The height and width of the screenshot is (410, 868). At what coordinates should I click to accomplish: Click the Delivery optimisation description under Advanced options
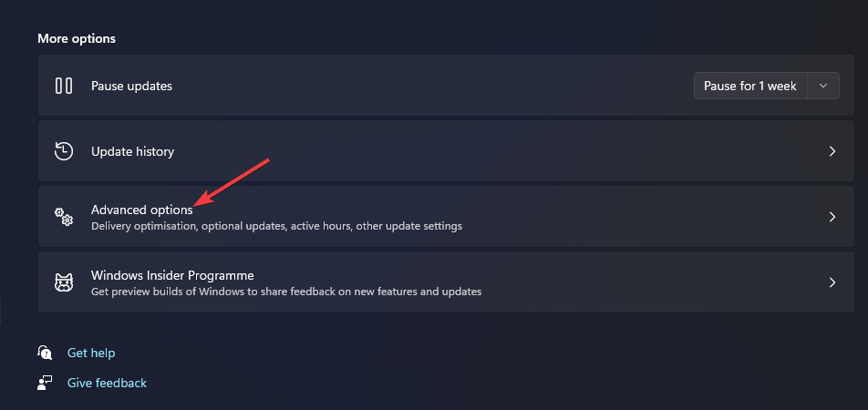276,226
